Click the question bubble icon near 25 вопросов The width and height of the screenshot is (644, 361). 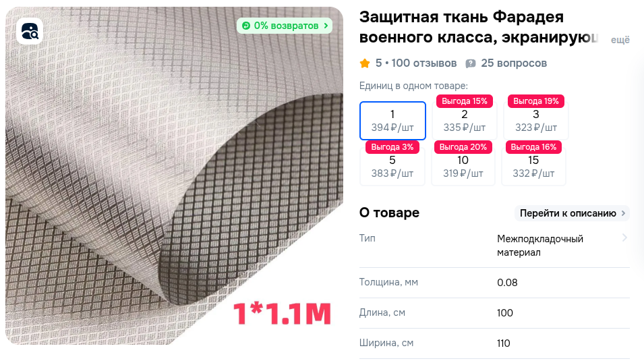click(x=471, y=63)
